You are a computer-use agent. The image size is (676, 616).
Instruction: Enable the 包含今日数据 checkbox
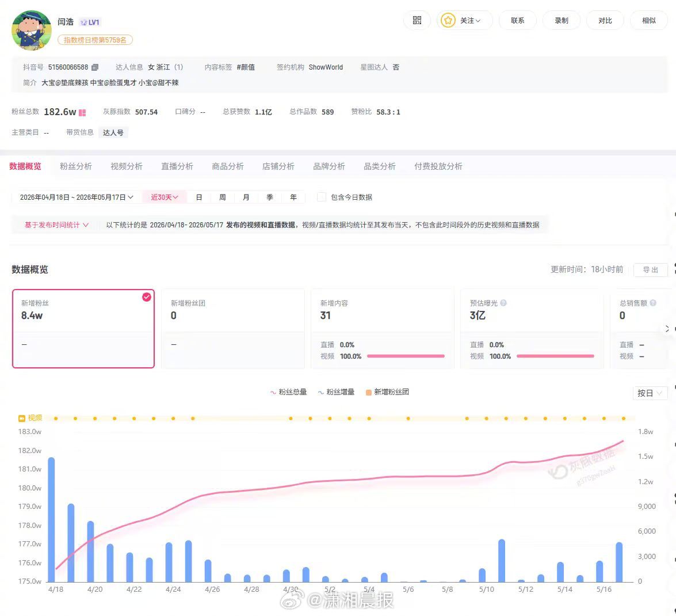pyautogui.click(x=321, y=197)
